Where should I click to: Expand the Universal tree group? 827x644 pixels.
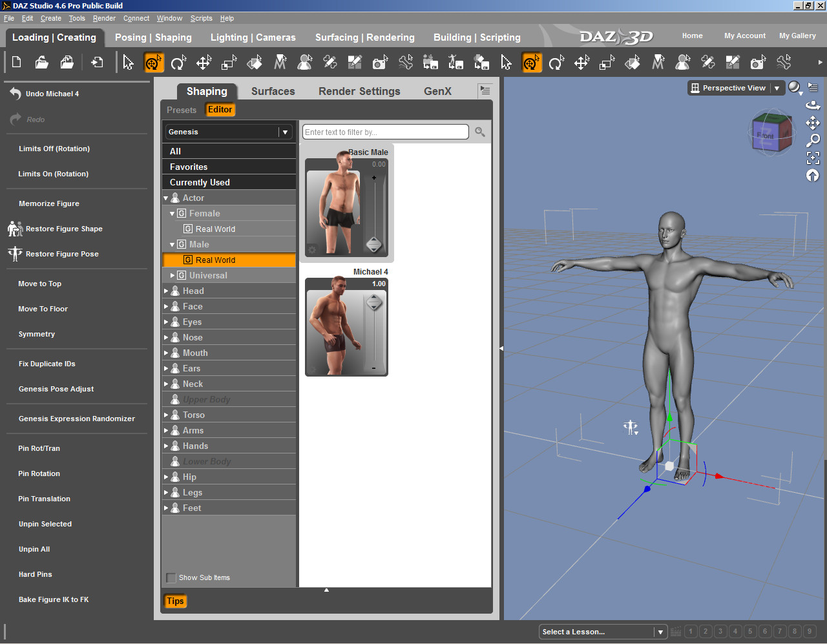[x=173, y=275]
